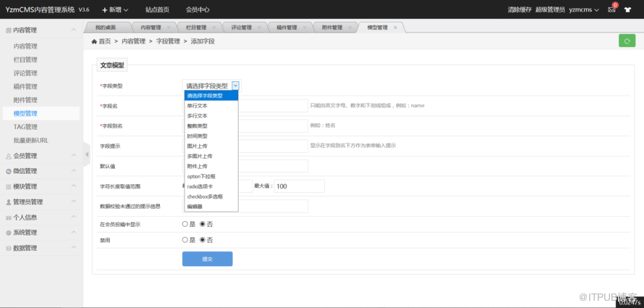Open 批量更新URL in sidebar

click(x=31, y=140)
